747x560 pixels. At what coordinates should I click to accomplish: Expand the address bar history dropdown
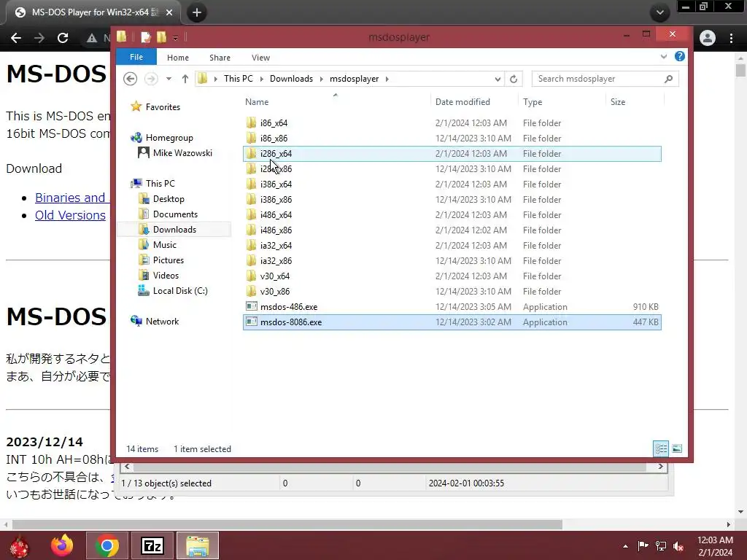point(498,79)
